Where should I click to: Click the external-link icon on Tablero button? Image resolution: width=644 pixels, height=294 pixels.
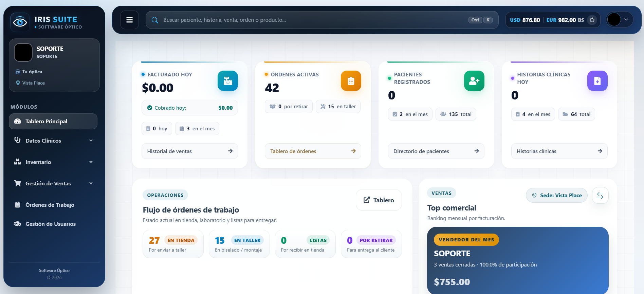coord(367,200)
